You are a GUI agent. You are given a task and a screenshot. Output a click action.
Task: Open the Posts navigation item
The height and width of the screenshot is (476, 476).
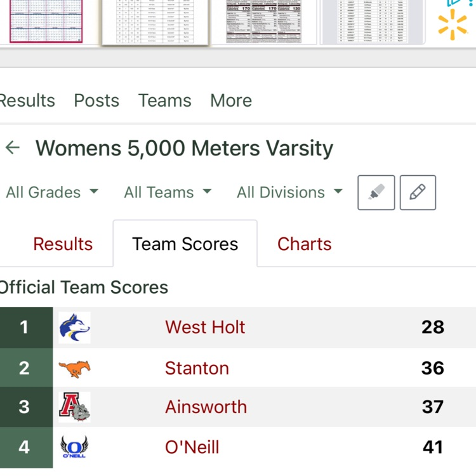tap(96, 100)
